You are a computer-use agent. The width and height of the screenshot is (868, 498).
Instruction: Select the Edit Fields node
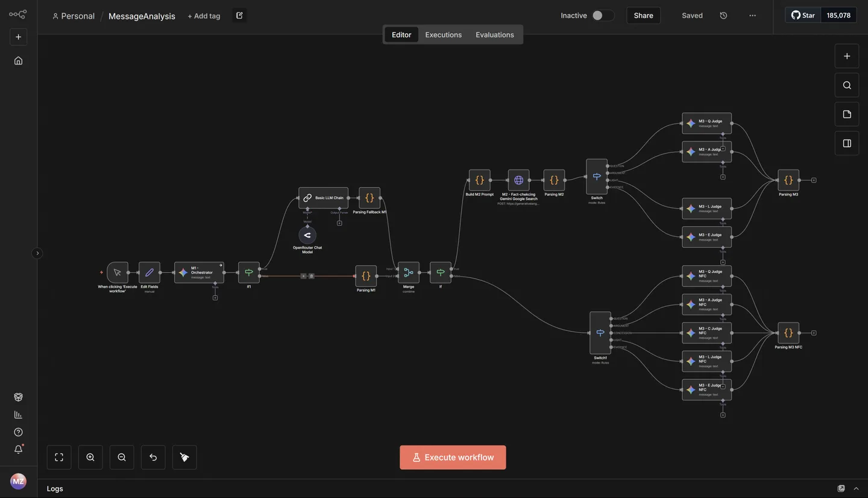point(149,273)
